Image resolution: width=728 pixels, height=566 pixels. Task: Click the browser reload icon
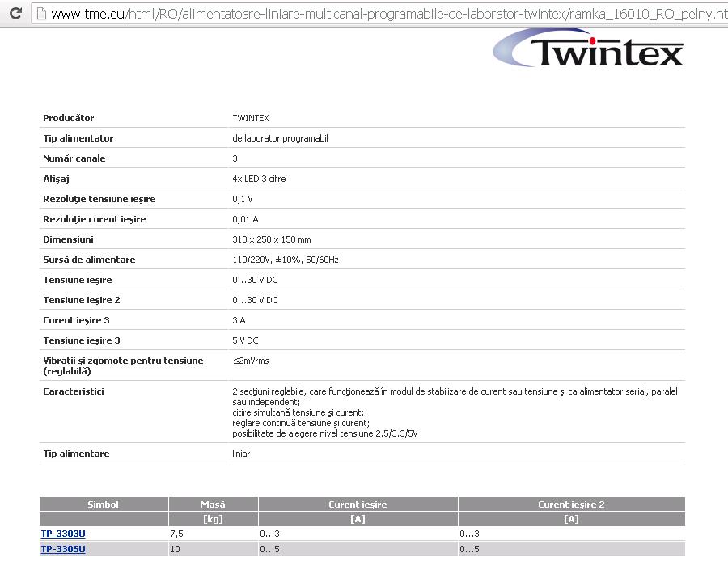tap(15, 13)
